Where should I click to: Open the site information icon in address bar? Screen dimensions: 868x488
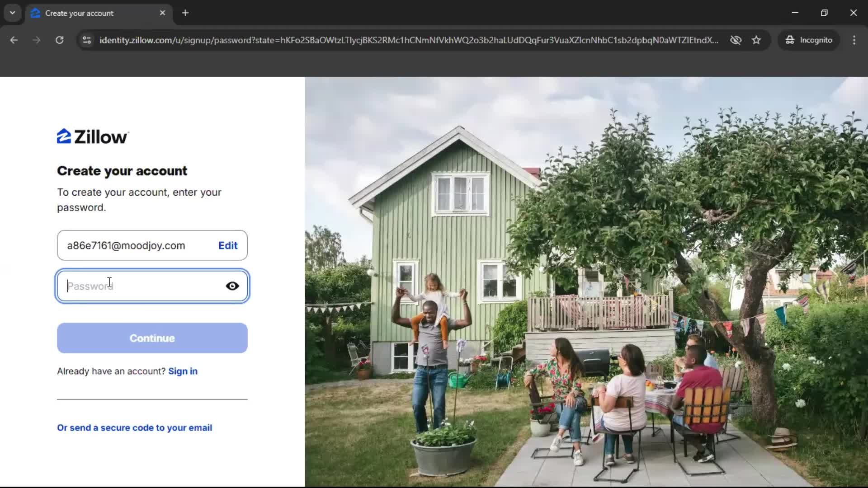(86, 40)
